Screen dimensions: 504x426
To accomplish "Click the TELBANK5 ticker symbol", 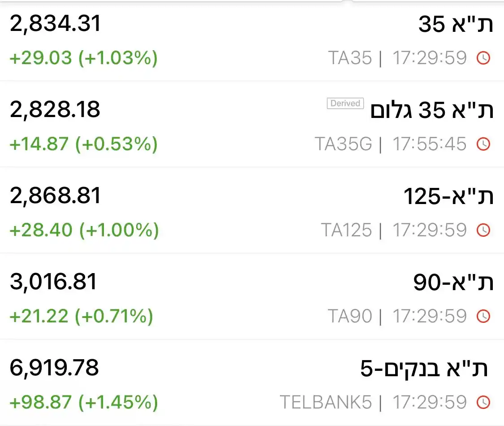I will (x=326, y=402).
